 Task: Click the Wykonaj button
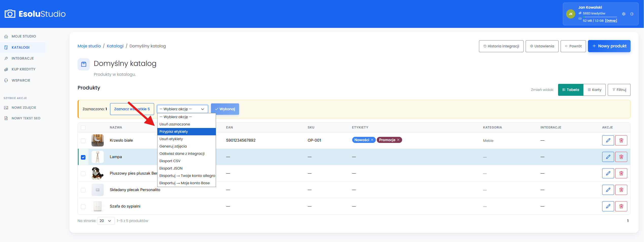225,109
